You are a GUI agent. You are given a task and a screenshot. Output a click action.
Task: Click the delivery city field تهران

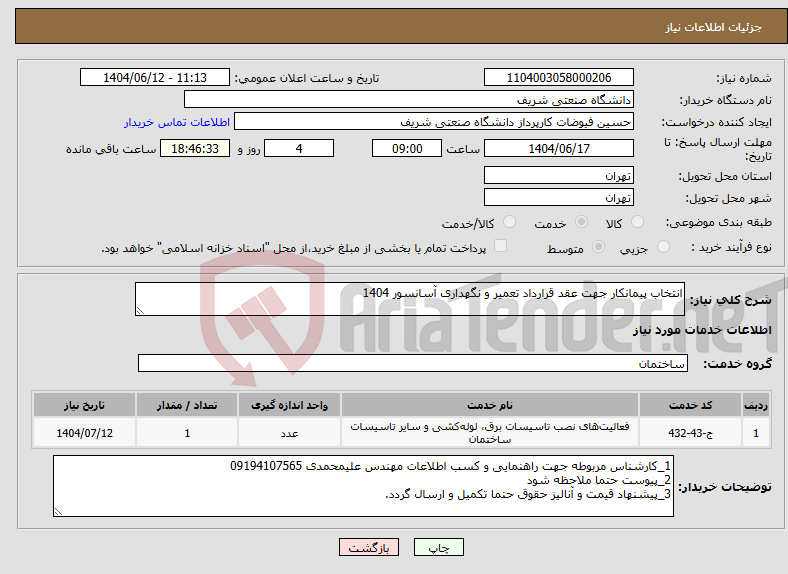coord(558,198)
